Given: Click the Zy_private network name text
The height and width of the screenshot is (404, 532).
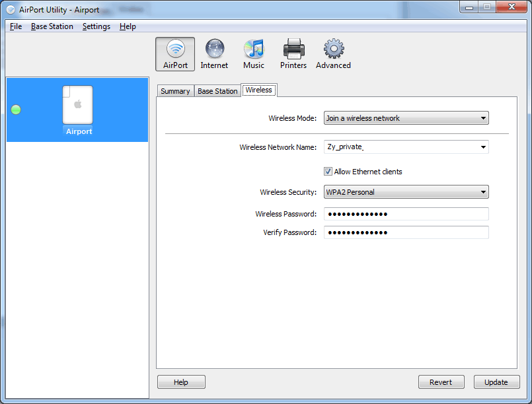Looking at the screenshot, I should (345, 147).
